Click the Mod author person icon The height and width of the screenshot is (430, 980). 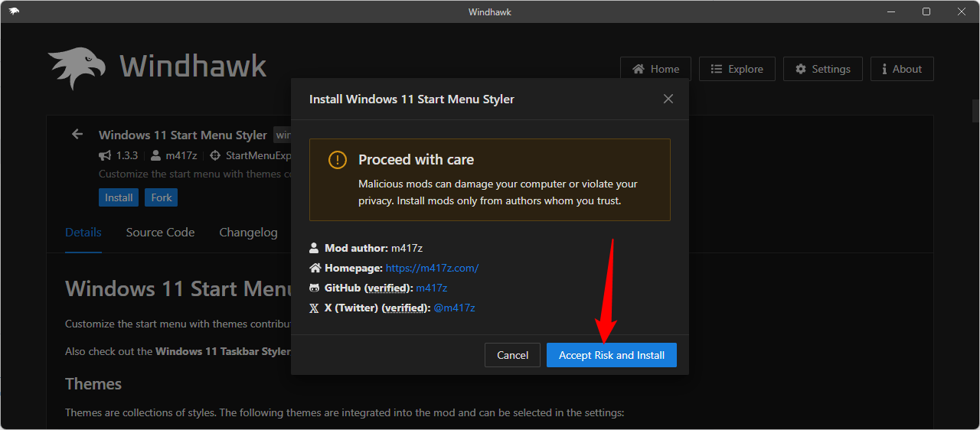coord(314,248)
